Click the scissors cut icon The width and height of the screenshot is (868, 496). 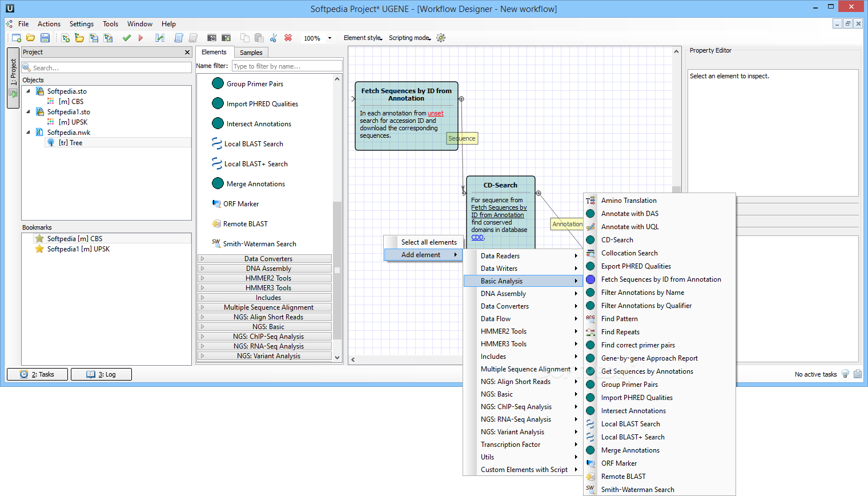point(274,38)
